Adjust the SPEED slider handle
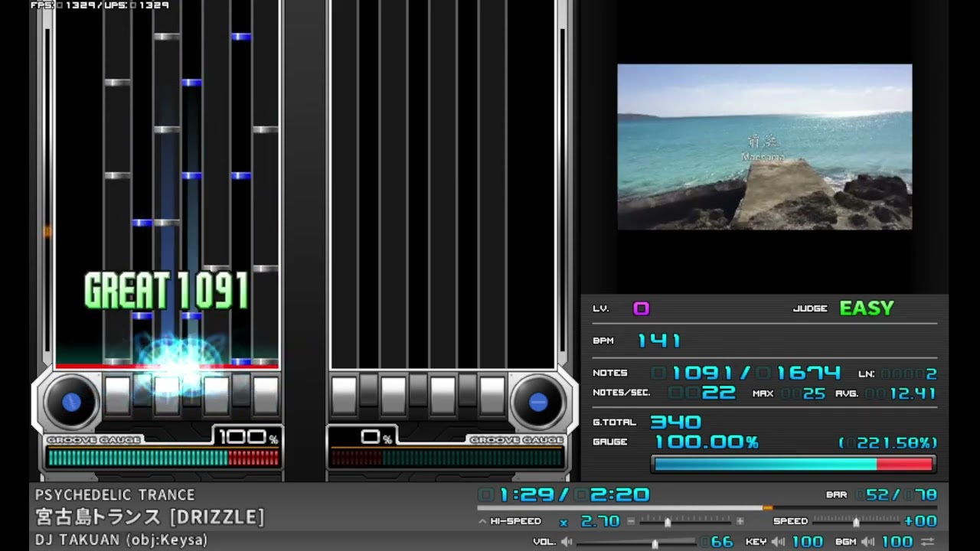 (x=856, y=521)
